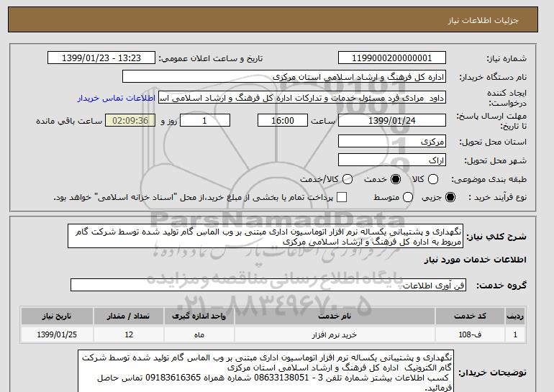This screenshot has width=554, height=392.
Task: Click the response deadline date 1399/01/24
Action: tap(392, 120)
